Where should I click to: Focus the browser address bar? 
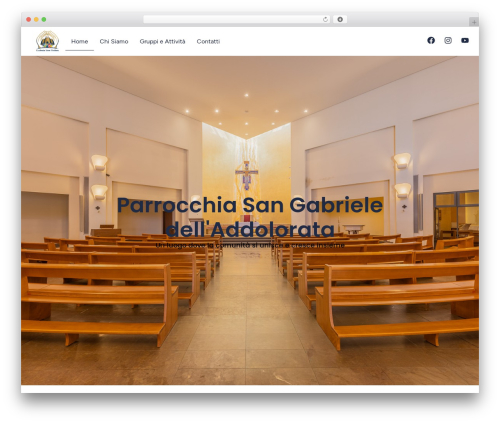tap(237, 20)
